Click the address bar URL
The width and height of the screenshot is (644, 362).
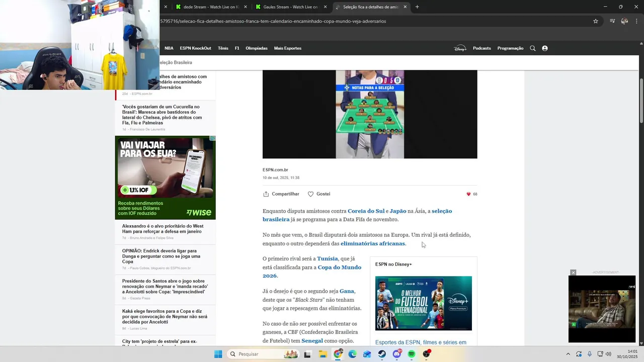click(x=273, y=21)
